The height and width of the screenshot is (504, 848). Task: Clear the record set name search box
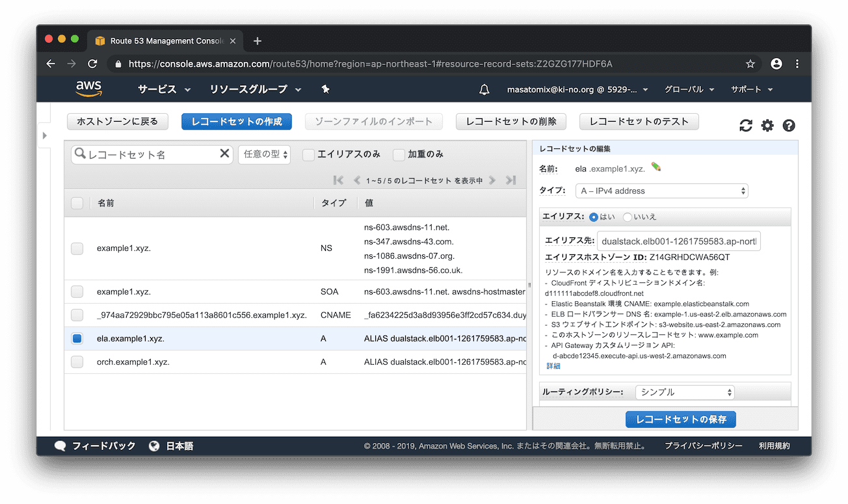click(x=224, y=153)
